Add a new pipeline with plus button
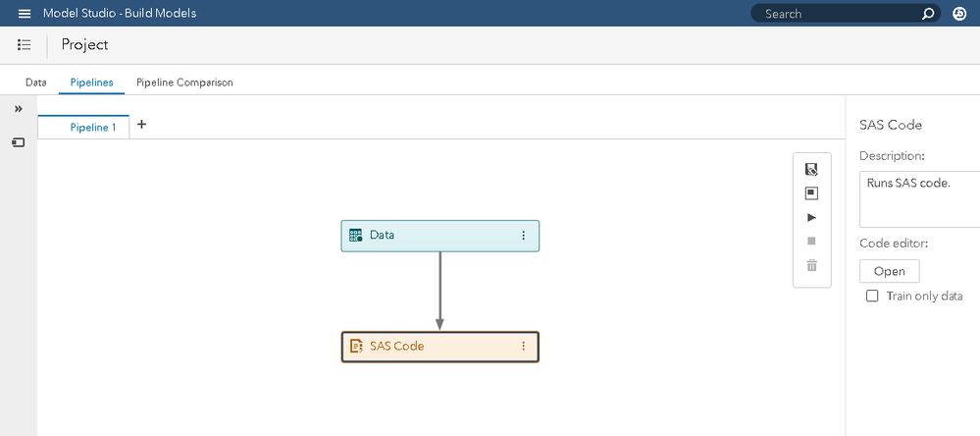This screenshot has width=980, height=436. pos(141,125)
